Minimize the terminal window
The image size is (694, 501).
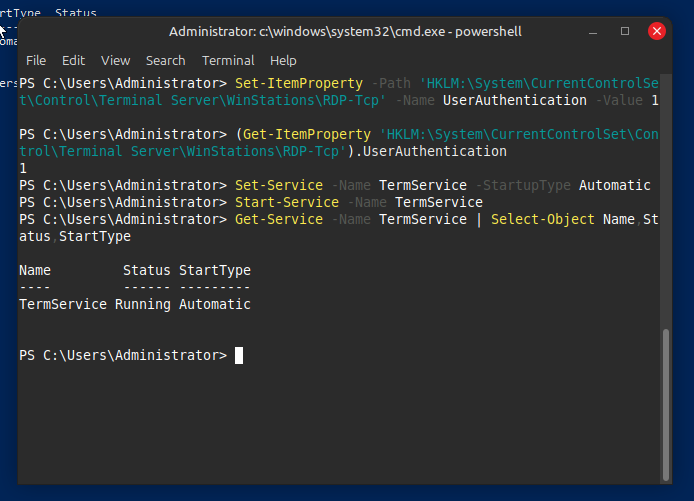(594, 31)
